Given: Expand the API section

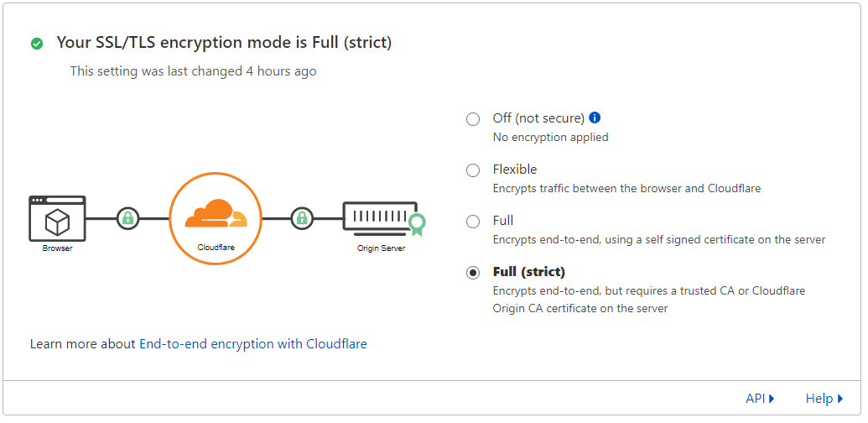Looking at the screenshot, I should [760, 399].
